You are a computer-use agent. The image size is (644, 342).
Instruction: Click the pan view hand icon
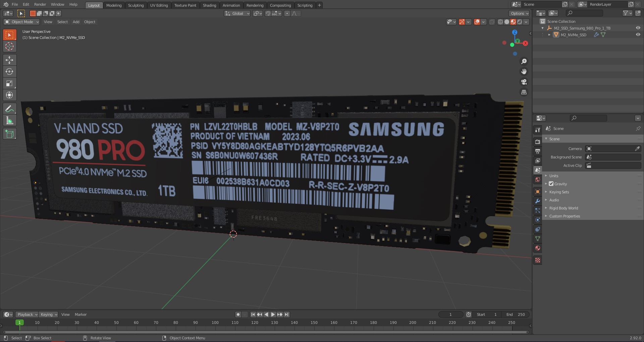(x=524, y=71)
